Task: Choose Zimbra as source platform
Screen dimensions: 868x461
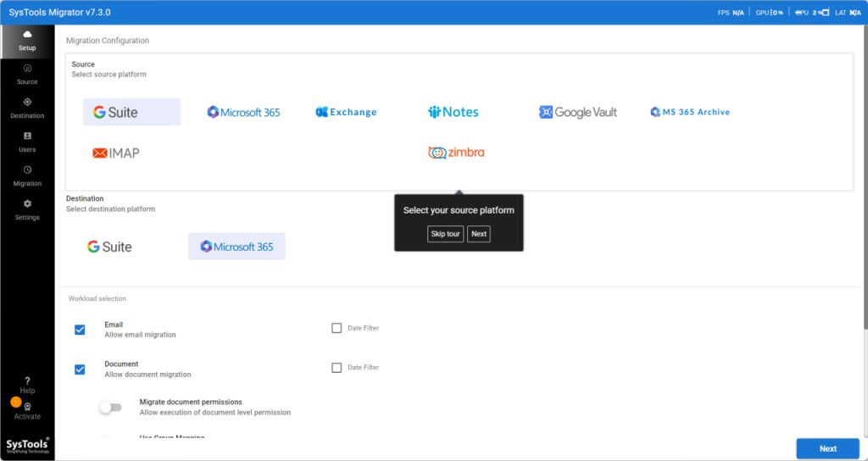Action: (456, 153)
